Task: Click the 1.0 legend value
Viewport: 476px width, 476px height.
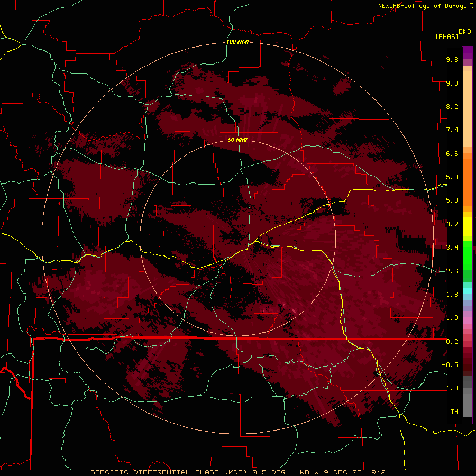Action: coord(452,318)
